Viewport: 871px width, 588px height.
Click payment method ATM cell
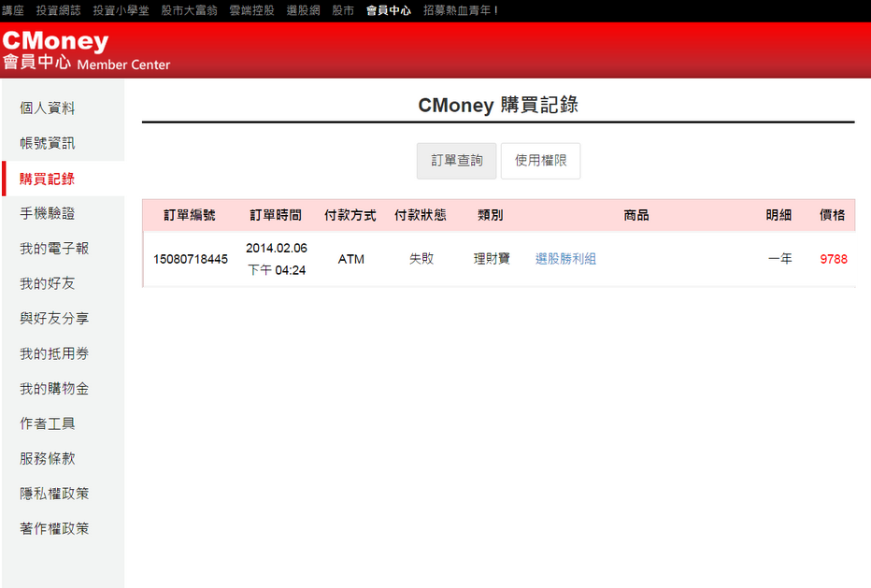351,259
